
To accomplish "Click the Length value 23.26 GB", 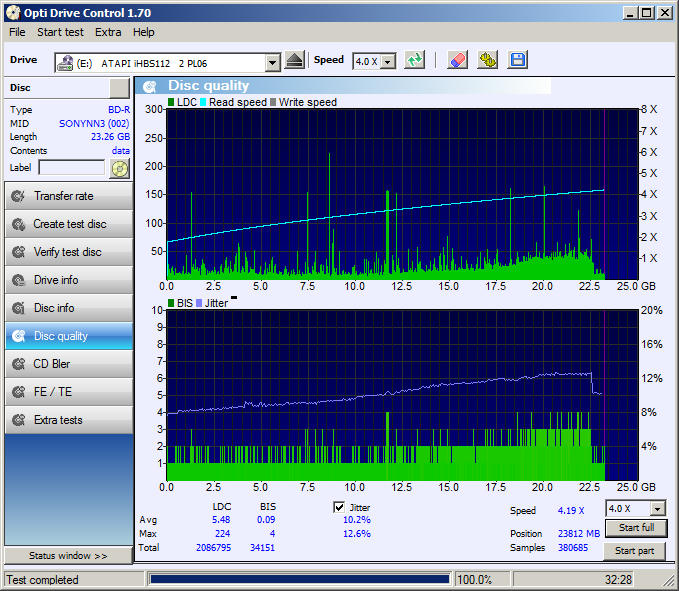I will [x=110, y=137].
